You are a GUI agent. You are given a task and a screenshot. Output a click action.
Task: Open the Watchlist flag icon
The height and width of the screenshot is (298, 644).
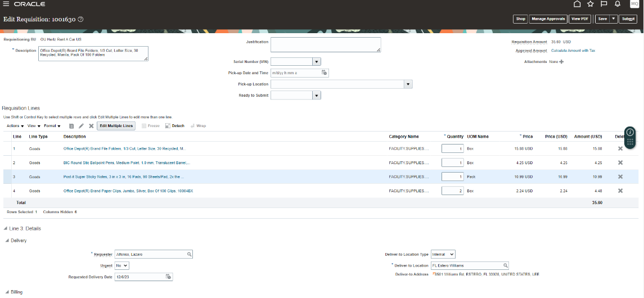pyautogui.click(x=604, y=4)
